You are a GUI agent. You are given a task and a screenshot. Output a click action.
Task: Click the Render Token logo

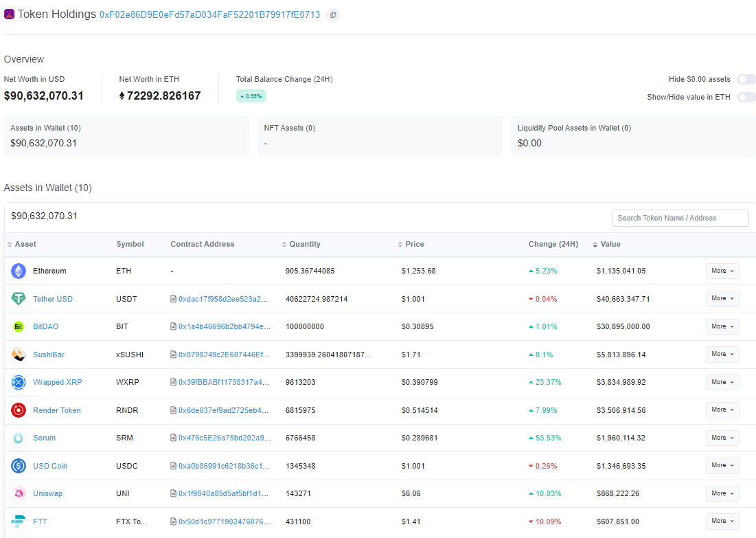pyautogui.click(x=19, y=411)
